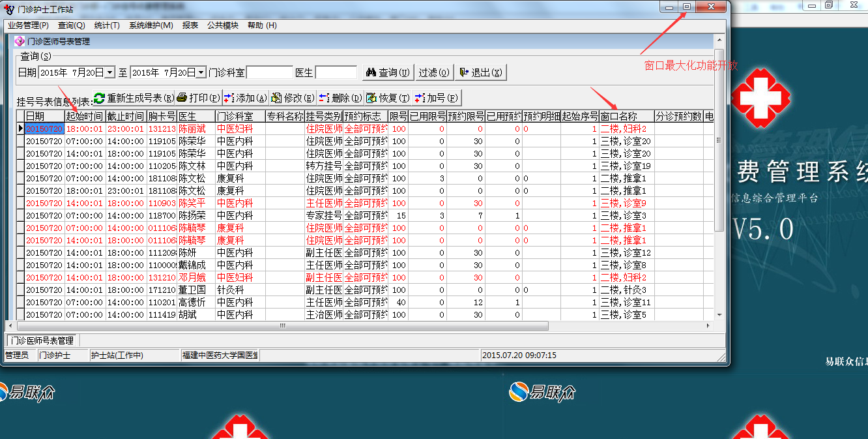Open the 统计(T) menu
Screen dimensions: 868x439
[107, 25]
